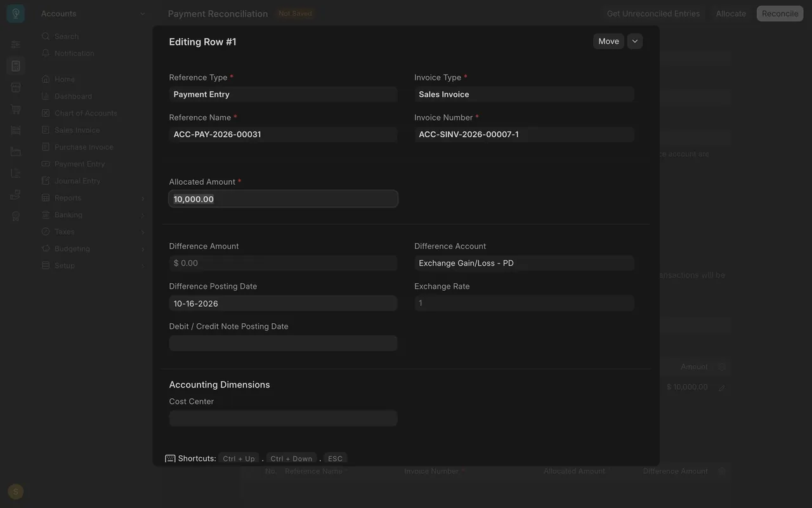Screen dimensions: 812x508
Task: Open Payment Entry in sidebar
Action: tap(79, 164)
